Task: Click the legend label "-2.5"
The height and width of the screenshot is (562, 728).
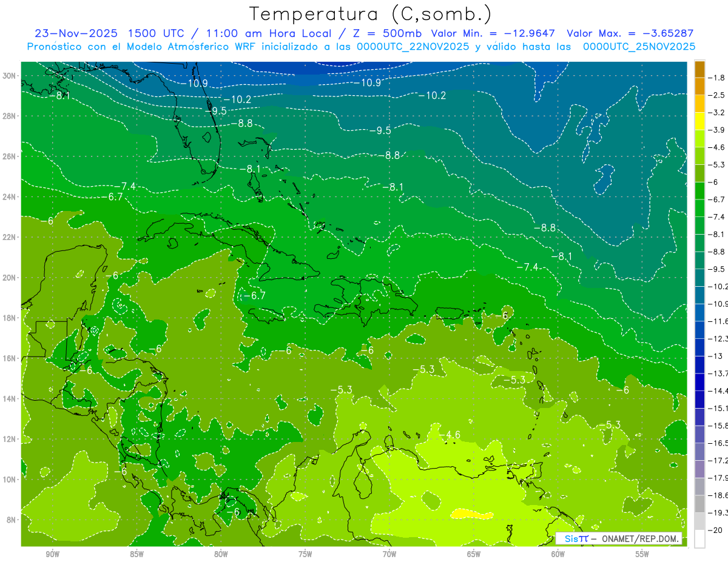Action: (x=717, y=95)
